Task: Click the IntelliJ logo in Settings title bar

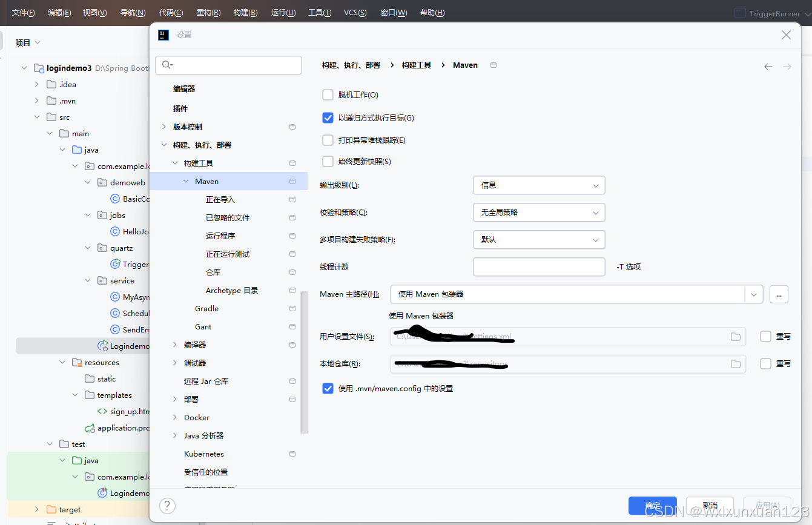Action: click(x=163, y=35)
